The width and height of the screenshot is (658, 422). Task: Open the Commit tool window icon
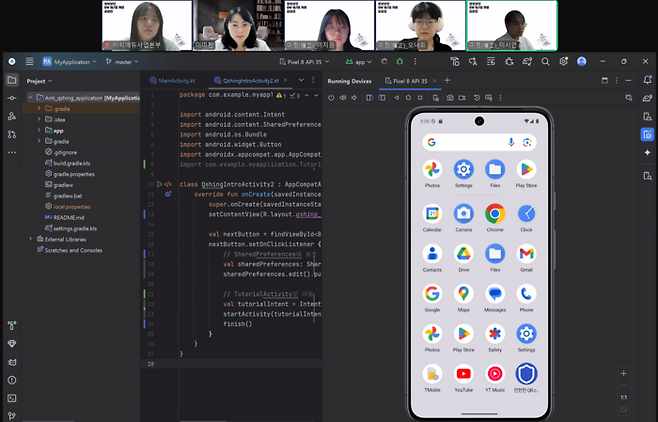tap(11, 100)
